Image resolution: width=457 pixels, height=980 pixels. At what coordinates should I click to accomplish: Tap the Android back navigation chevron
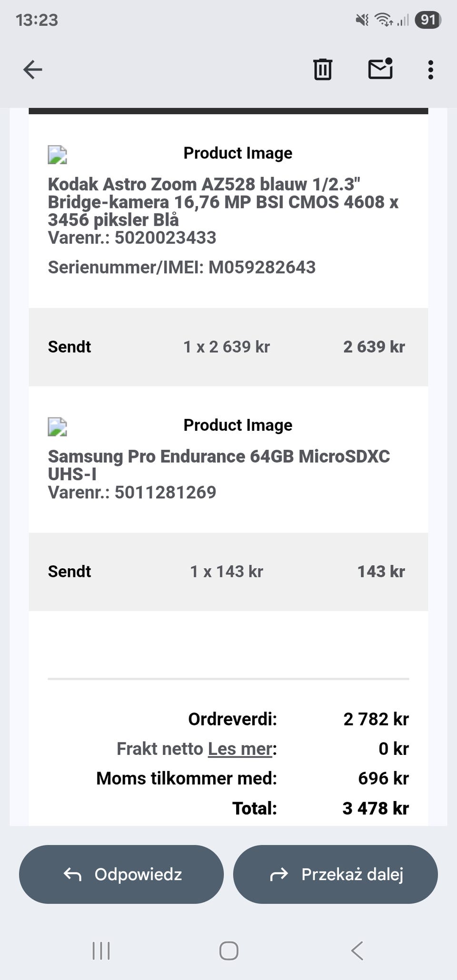pos(357,951)
